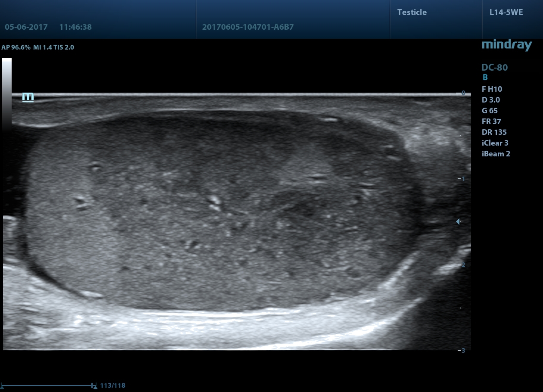
Task: Click the depth parameter D 3.0
Action: click(490, 100)
